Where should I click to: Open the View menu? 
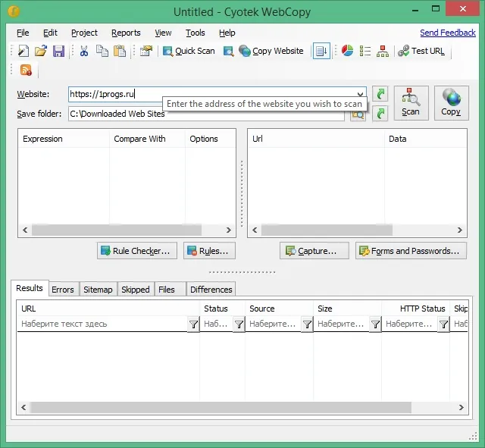[x=163, y=33]
